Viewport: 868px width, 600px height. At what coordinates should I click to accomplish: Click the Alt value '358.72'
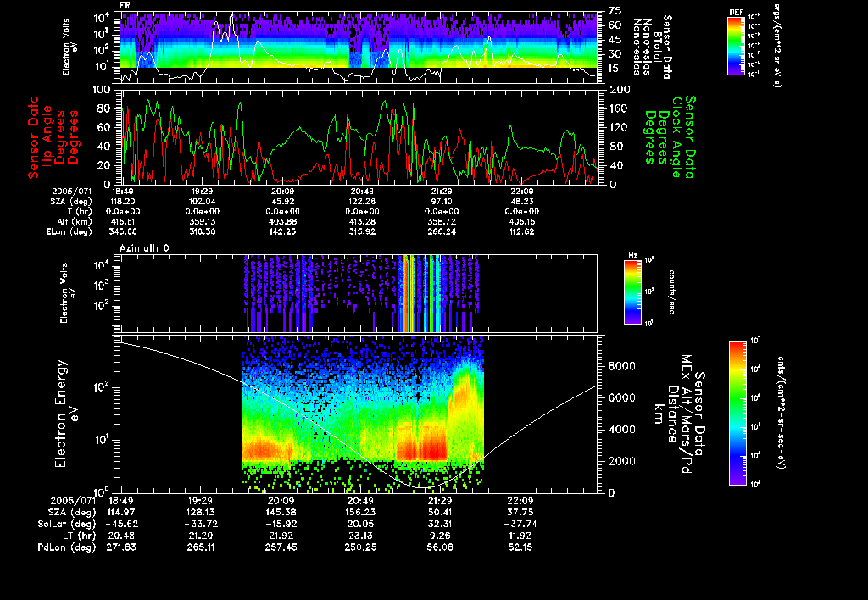click(441, 222)
